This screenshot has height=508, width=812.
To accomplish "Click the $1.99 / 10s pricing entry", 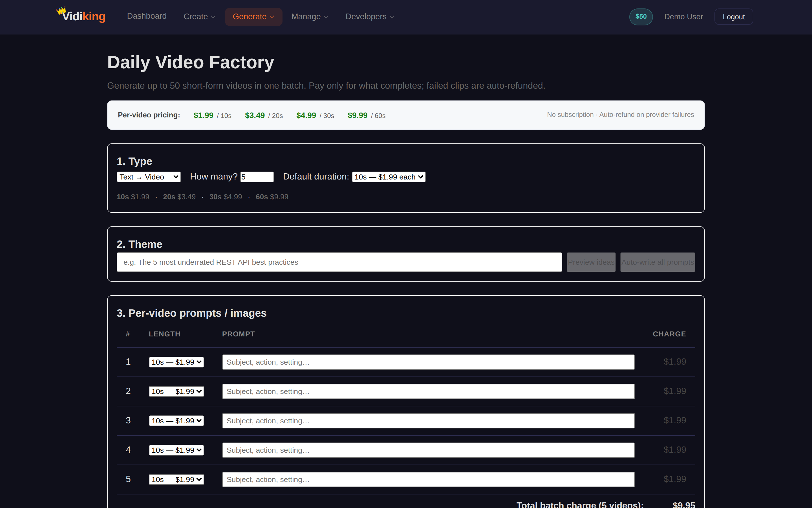I will point(212,115).
